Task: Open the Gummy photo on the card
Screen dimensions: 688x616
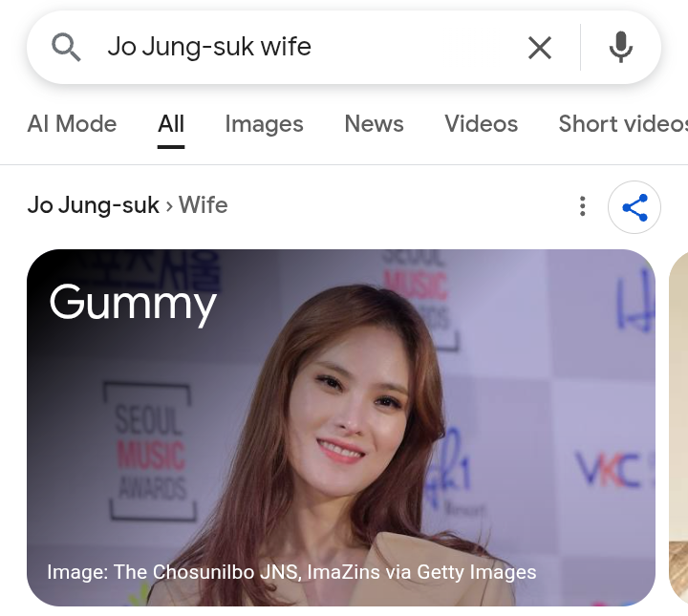Action: click(341, 428)
